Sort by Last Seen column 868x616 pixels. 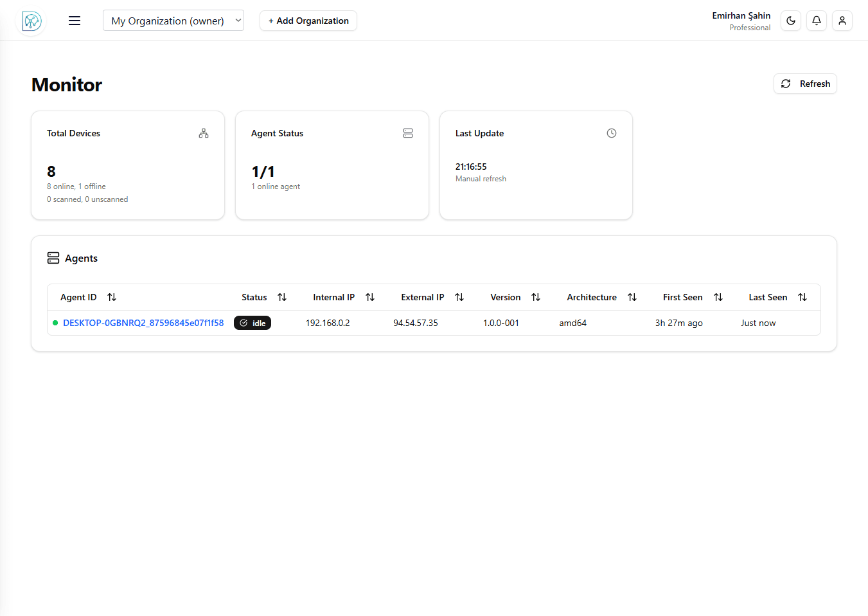pyautogui.click(x=802, y=297)
